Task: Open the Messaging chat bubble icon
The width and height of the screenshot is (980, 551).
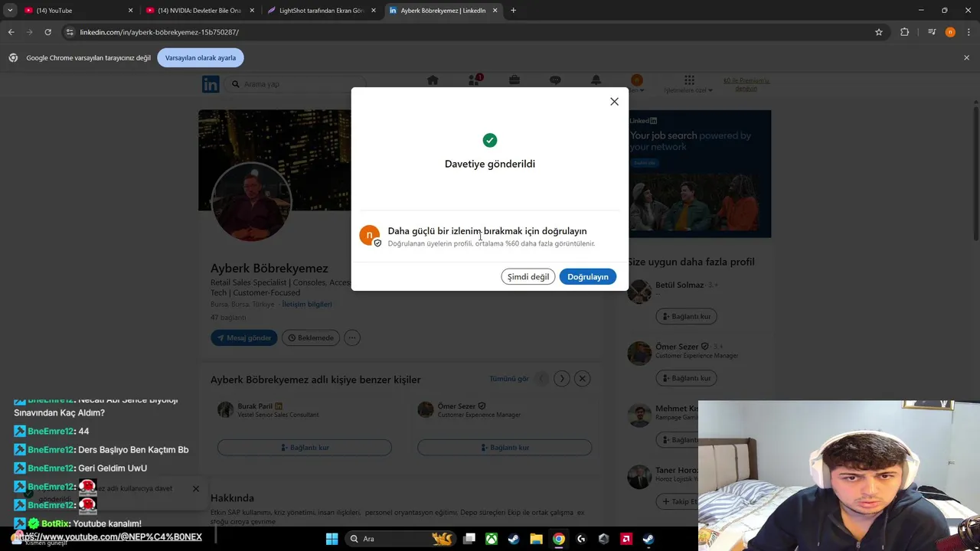Action: [x=555, y=81]
